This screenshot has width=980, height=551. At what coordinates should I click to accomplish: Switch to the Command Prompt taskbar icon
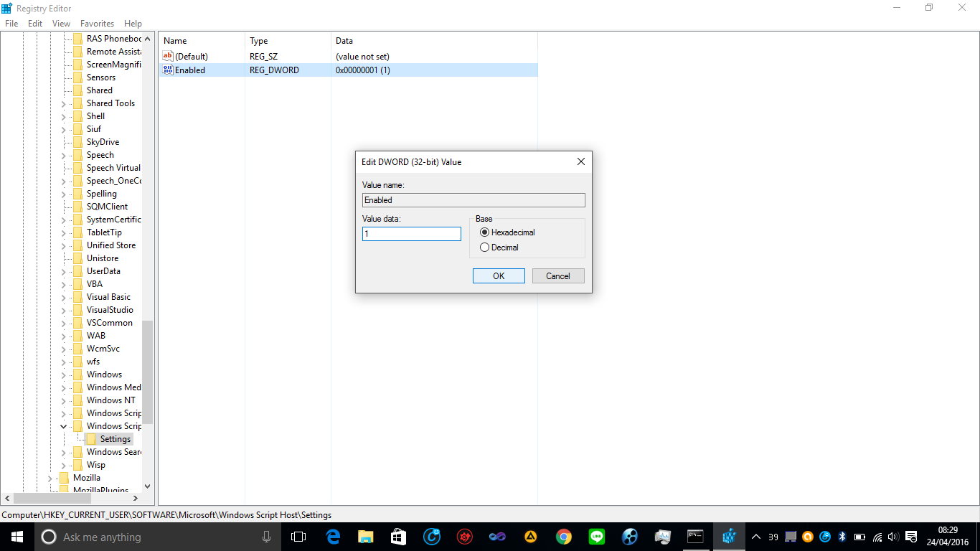tap(696, 537)
